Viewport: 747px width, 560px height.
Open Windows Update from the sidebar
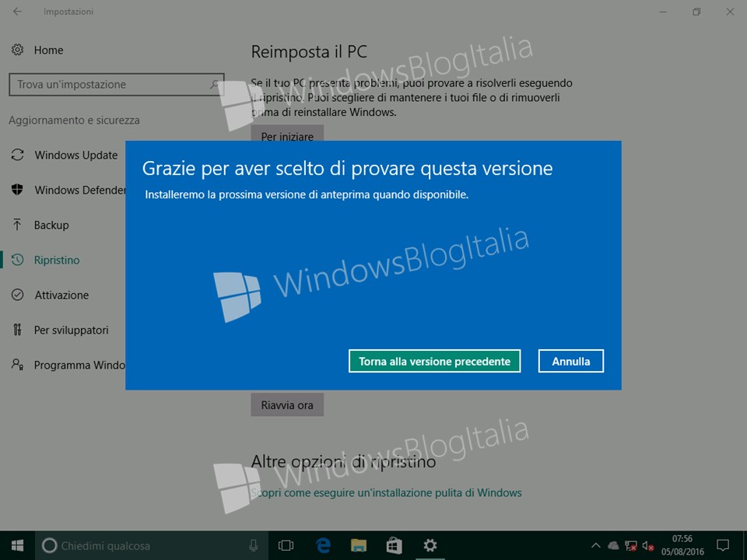point(65,155)
